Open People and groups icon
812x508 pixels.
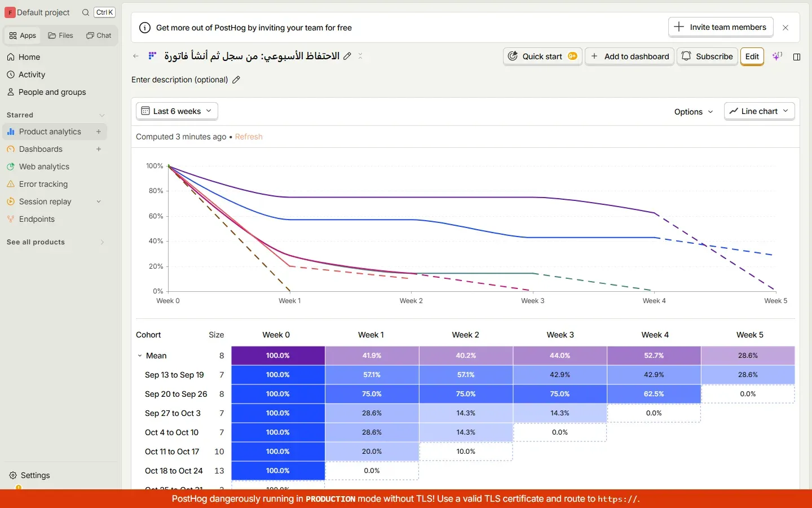11,92
